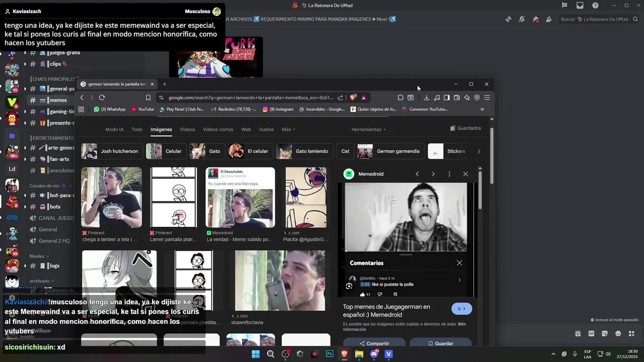Viewport: 644px width, 362px height.
Task: Close the Memedroid image preview
Action: point(465,174)
